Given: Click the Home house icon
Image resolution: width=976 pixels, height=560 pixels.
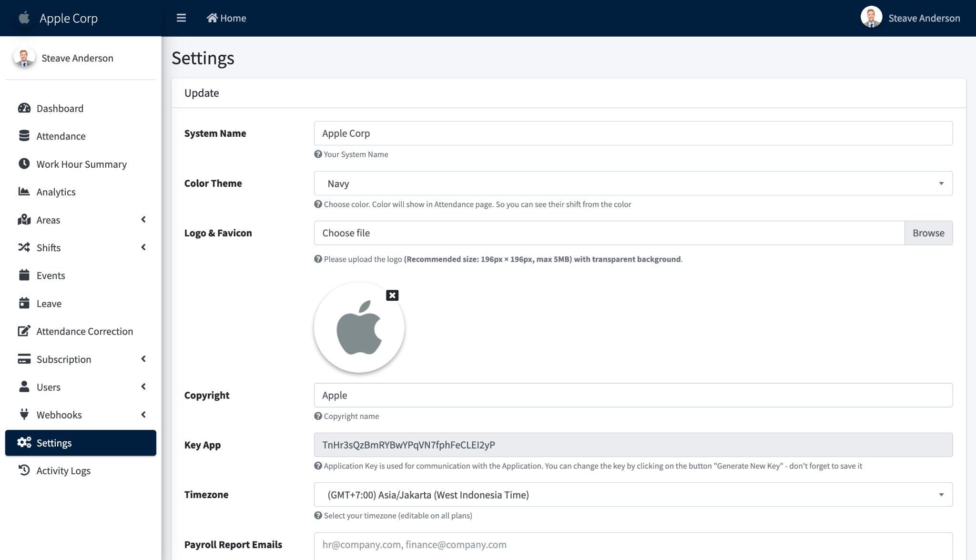Looking at the screenshot, I should [x=212, y=18].
